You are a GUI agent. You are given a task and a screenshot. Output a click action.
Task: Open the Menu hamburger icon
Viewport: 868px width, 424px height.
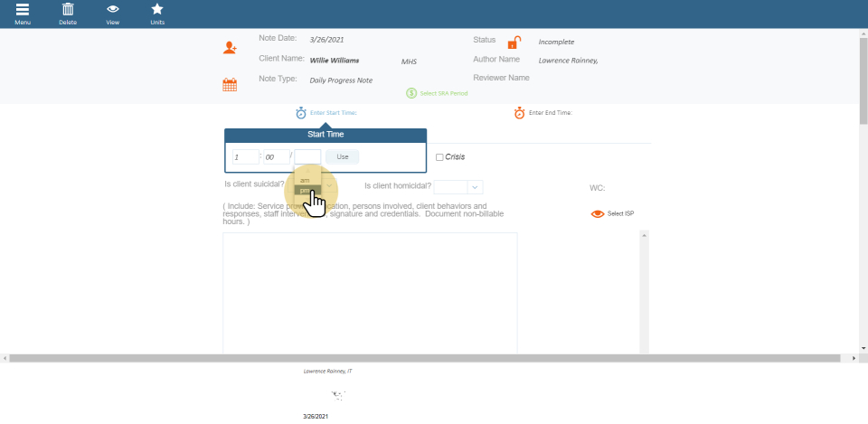tap(23, 10)
